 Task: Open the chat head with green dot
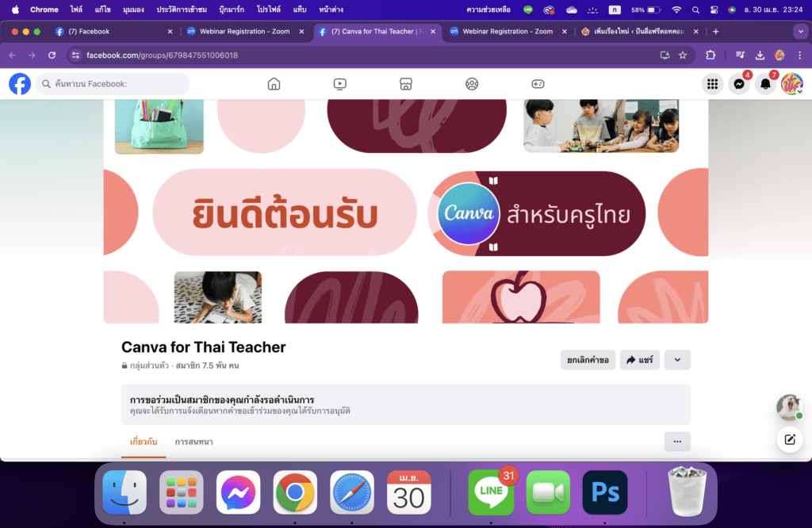pyautogui.click(x=789, y=407)
